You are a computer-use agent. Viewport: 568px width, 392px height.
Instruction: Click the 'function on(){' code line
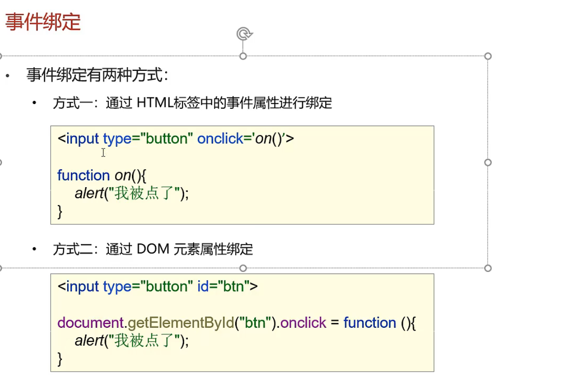102,175
